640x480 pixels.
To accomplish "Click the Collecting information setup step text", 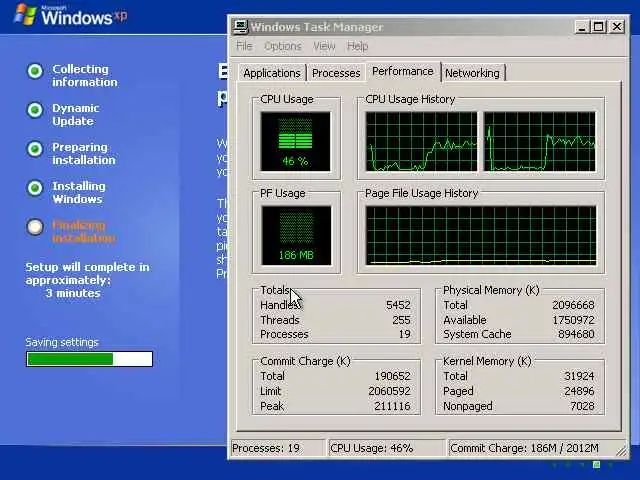I will point(84,76).
